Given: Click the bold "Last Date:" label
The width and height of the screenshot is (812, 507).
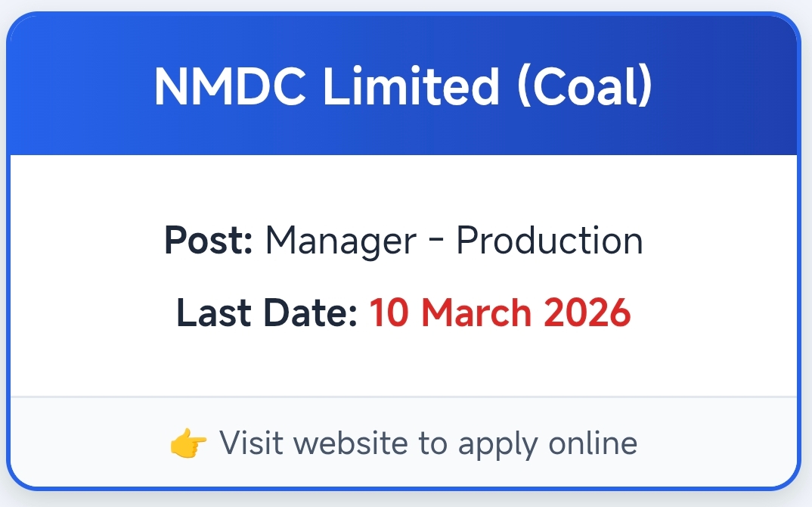Looking at the screenshot, I should pyautogui.click(x=266, y=313).
